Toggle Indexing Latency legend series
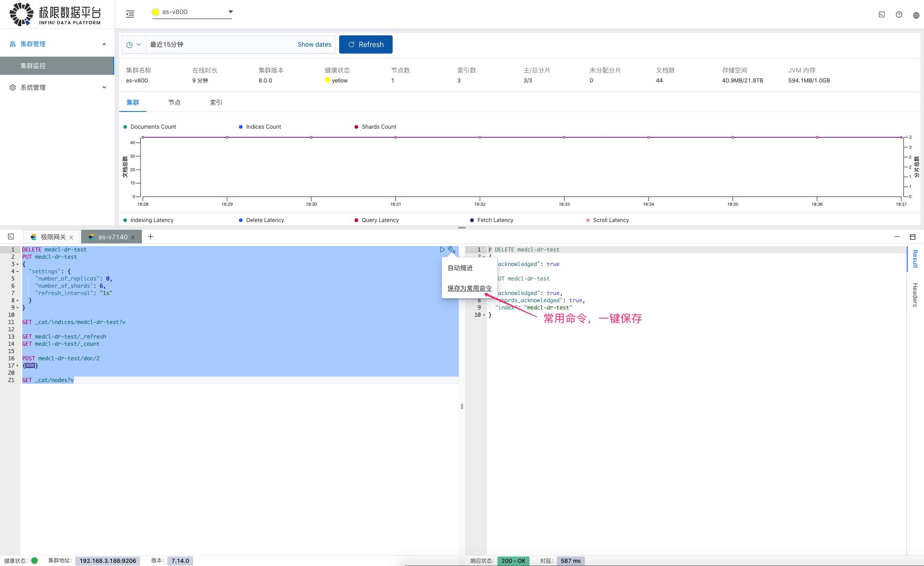The height and width of the screenshot is (566, 924). [148, 220]
